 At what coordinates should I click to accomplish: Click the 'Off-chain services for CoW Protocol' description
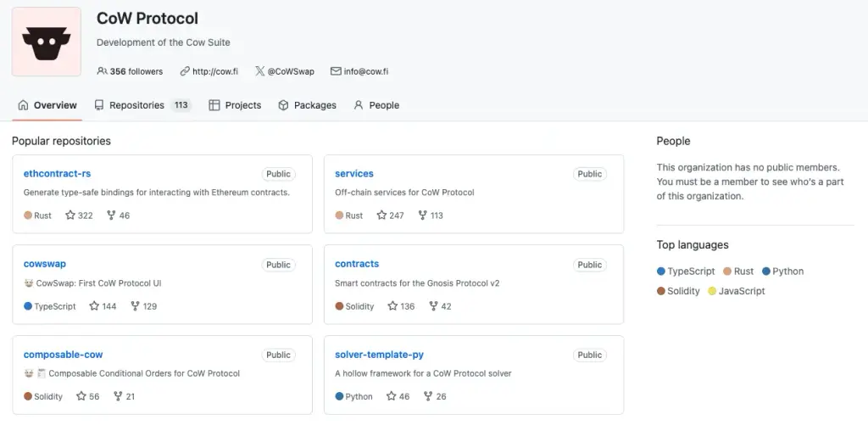(404, 193)
